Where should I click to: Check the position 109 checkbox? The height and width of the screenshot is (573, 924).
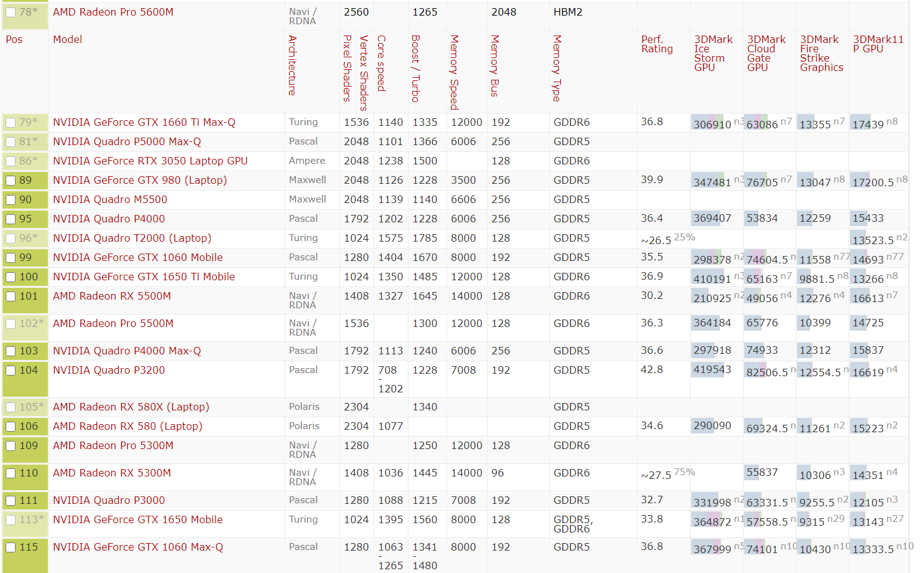pos(11,446)
